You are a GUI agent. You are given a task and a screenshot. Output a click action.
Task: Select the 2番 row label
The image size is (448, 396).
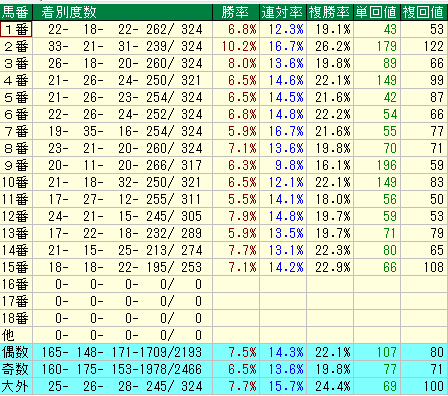pyautogui.click(x=16, y=46)
